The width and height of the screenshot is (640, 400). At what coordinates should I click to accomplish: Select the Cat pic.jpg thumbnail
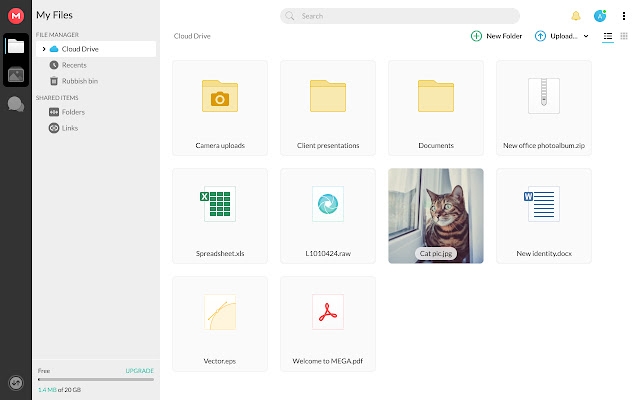pyautogui.click(x=435, y=215)
